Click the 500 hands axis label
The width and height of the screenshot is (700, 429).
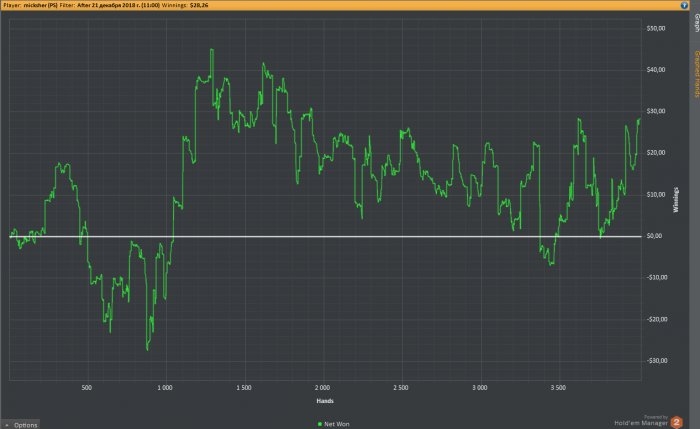coord(87,387)
